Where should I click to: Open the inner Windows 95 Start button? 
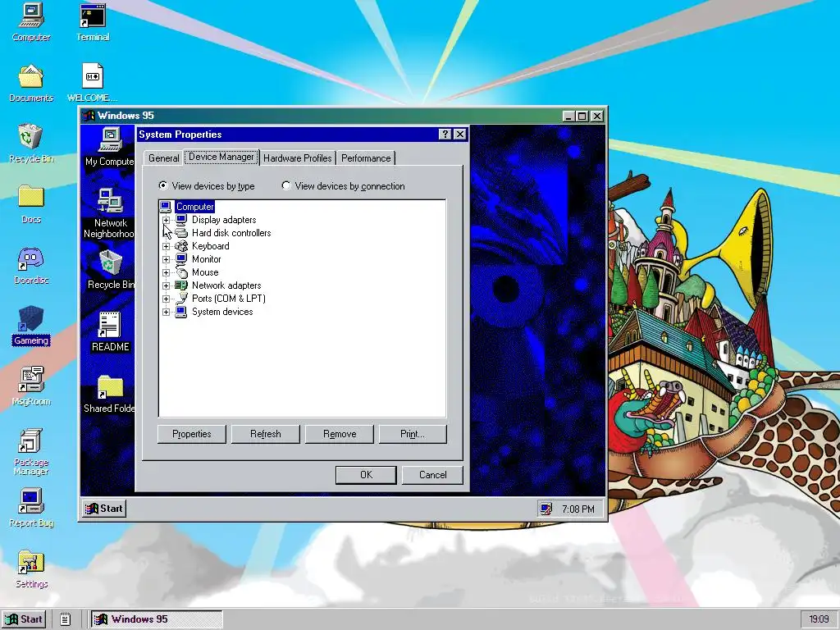click(x=104, y=509)
